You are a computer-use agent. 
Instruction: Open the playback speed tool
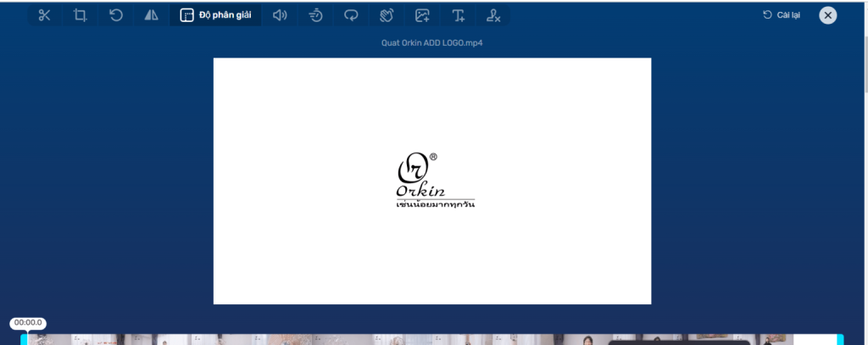tap(315, 15)
